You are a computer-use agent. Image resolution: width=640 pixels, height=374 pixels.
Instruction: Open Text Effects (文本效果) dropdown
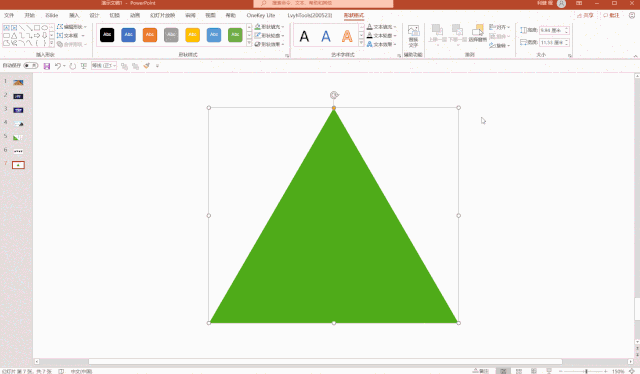point(381,44)
